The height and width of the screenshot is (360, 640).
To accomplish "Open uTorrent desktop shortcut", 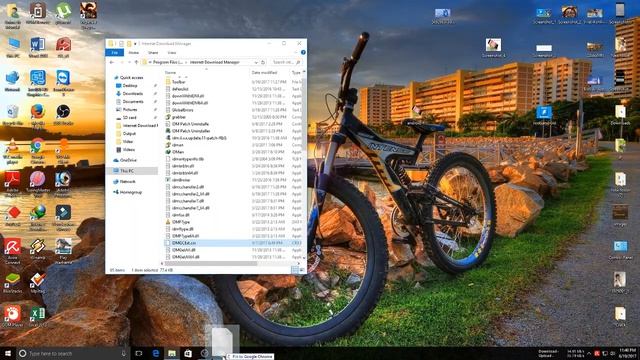I will 63,14.
